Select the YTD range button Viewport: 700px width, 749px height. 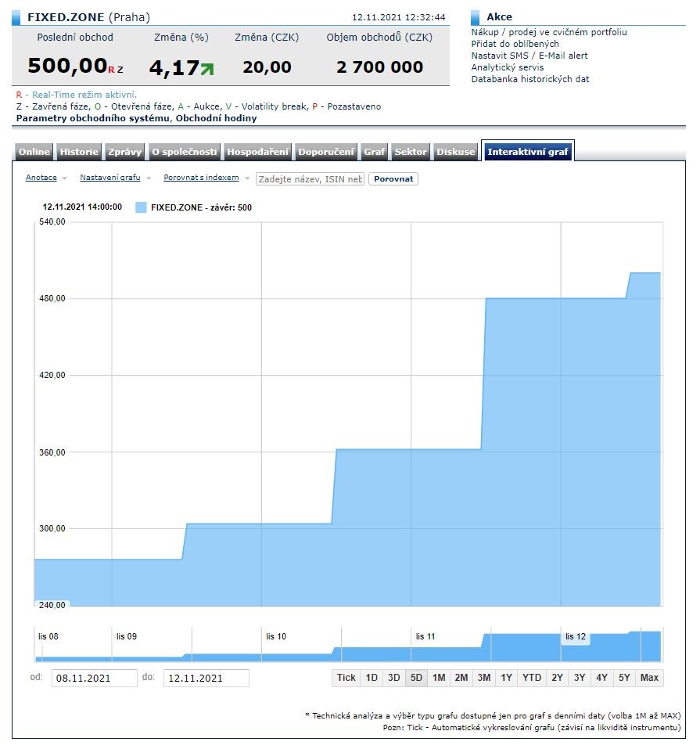[532, 678]
